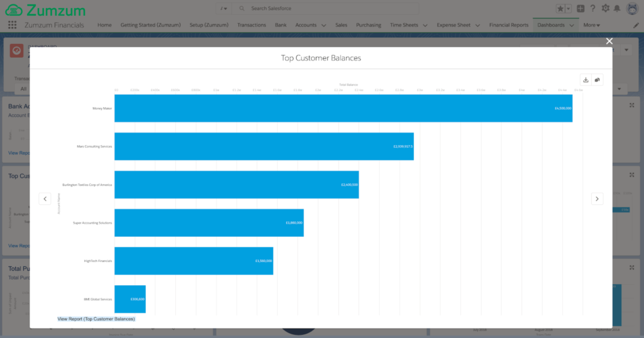The height and width of the screenshot is (338, 644).
Task: Open the Purchasing tab
Action: point(369,25)
